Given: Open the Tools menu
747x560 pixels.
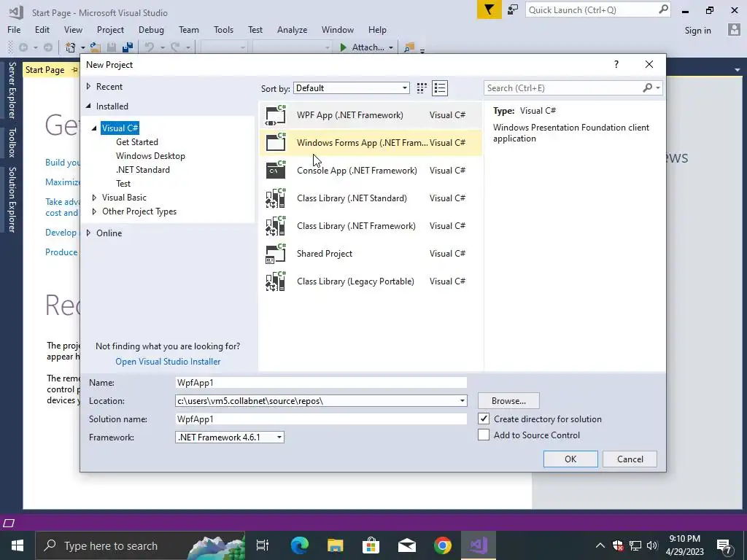Looking at the screenshot, I should [223, 29].
